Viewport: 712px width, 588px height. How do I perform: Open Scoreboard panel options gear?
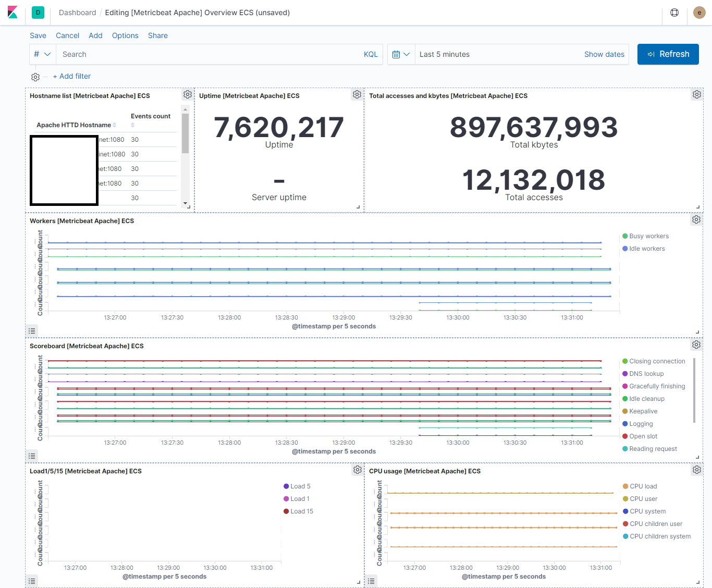click(x=696, y=345)
